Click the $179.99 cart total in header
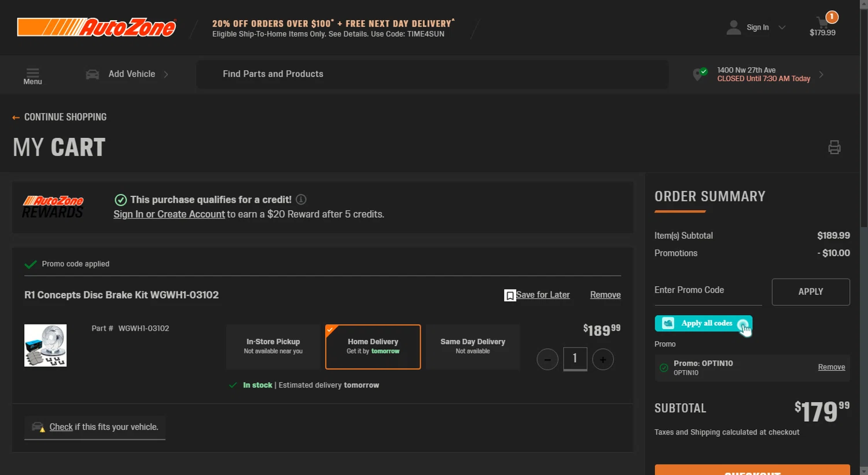 click(x=822, y=33)
